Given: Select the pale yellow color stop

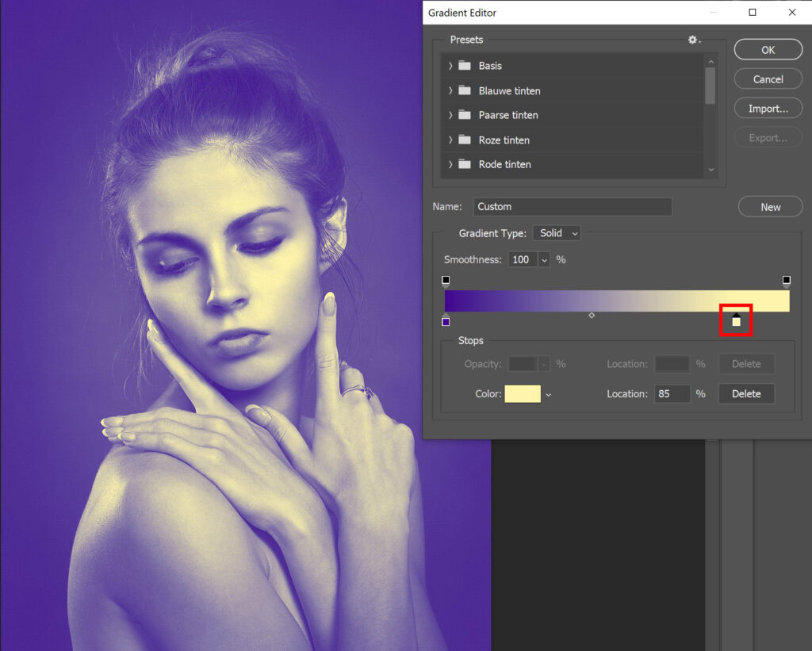Looking at the screenshot, I should (x=736, y=320).
